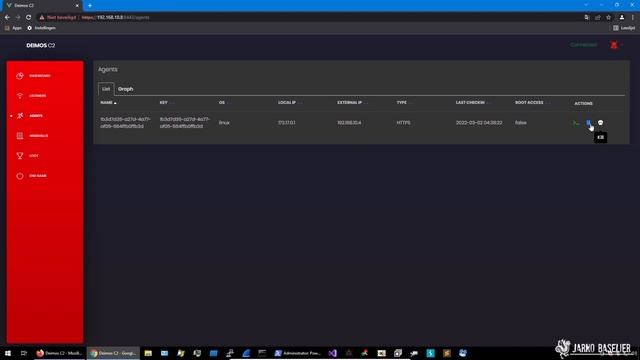Click the Agents panel heading
Viewport: 640px width, 360px height.
pos(108,69)
